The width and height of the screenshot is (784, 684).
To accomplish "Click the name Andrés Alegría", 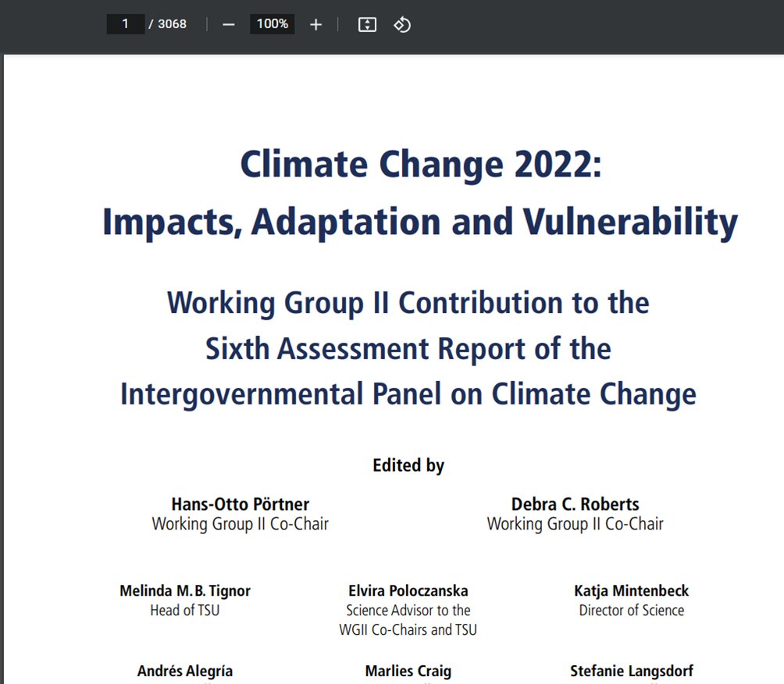I will pyautogui.click(x=185, y=671).
